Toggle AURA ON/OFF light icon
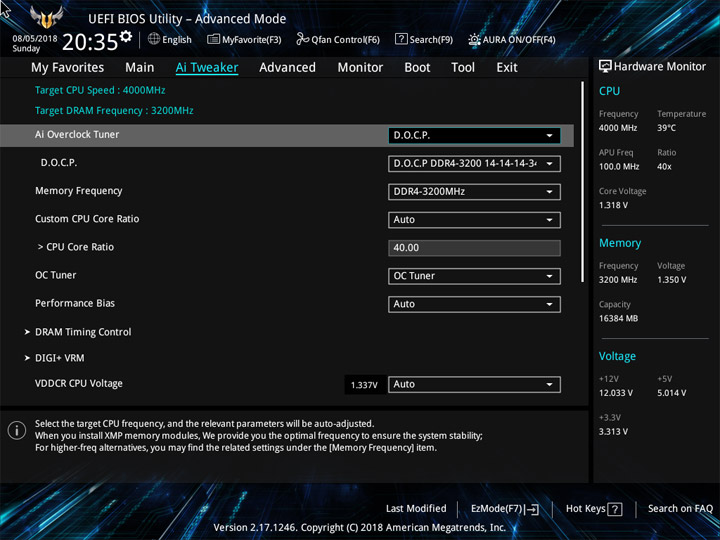The height and width of the screenshot is (540, 720). click(x=474, y=39)
